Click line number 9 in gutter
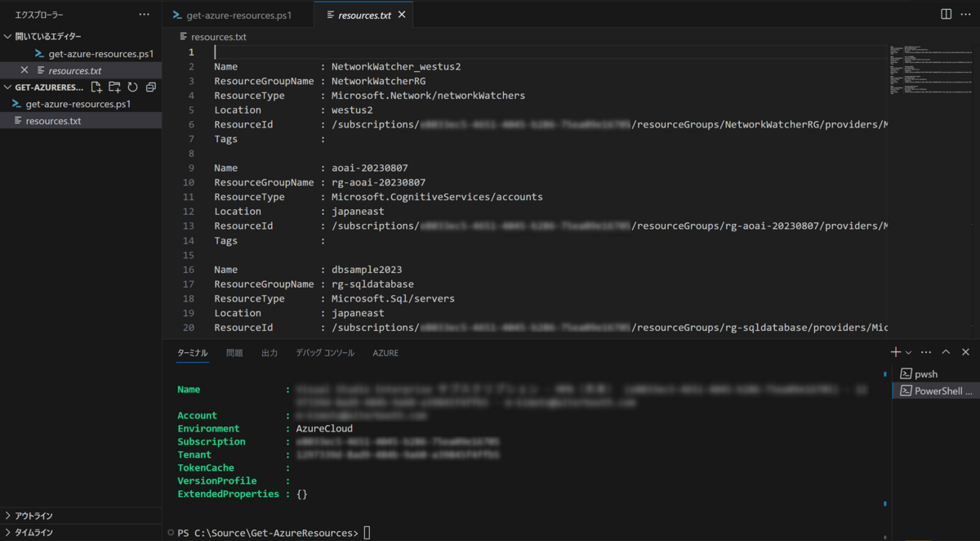This screenshot has height=541, width=980. pos(190,168)
